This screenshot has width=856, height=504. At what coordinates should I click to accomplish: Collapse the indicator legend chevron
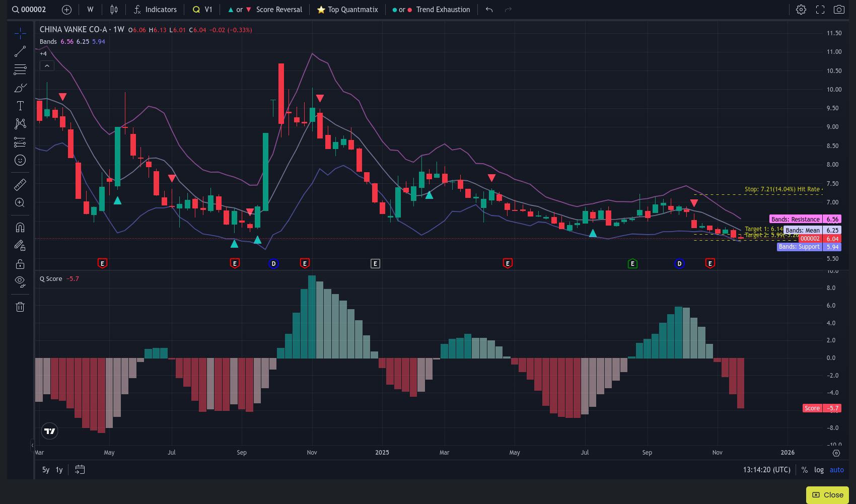point(46,65)
